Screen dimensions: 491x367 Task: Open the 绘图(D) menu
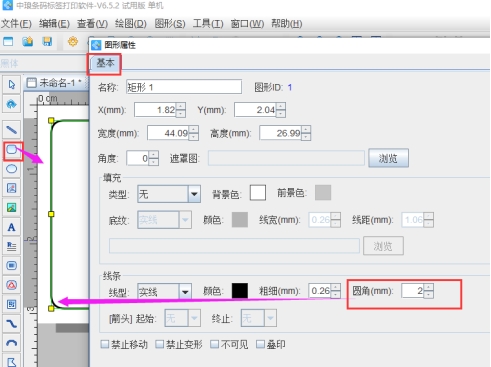tap(131, 24)
